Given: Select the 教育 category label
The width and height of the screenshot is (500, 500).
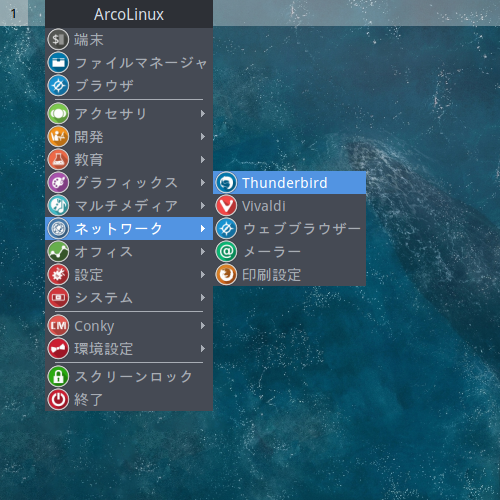Looking at the screenshot, I should 89,160.
